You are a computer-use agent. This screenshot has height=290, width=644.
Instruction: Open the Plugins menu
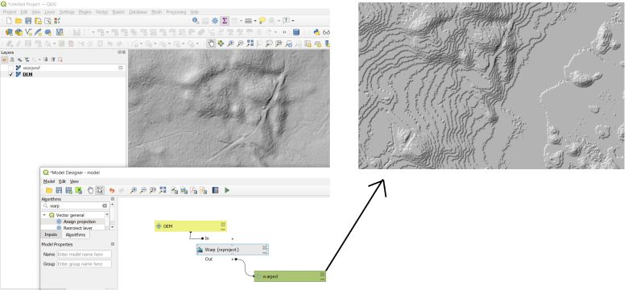tap(85, 12)
